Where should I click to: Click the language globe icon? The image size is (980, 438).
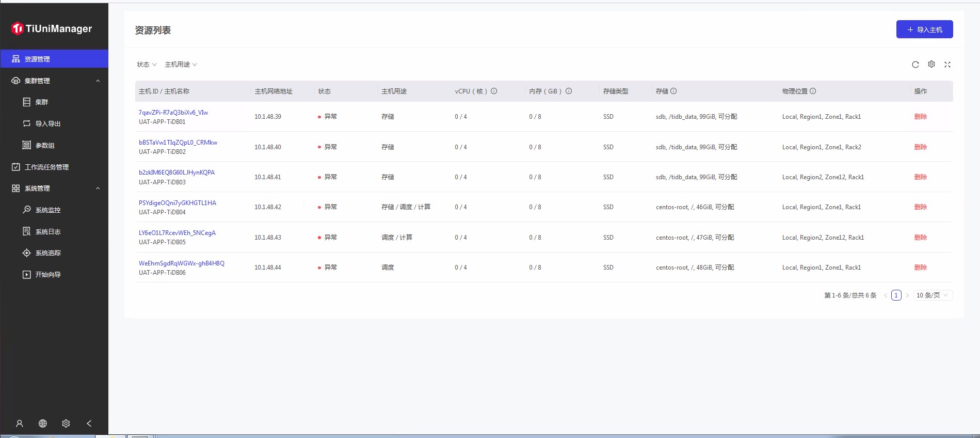tap(43, 424)
